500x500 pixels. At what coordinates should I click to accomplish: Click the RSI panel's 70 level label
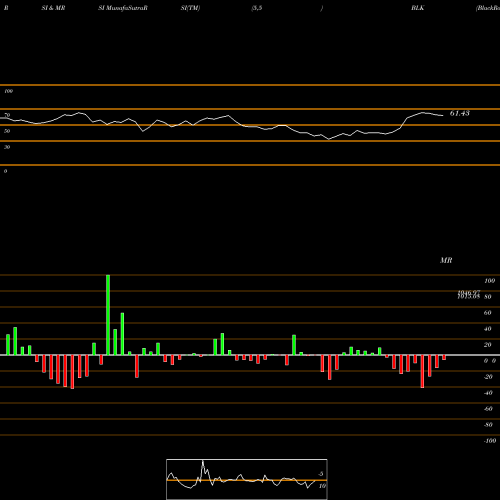7,115
